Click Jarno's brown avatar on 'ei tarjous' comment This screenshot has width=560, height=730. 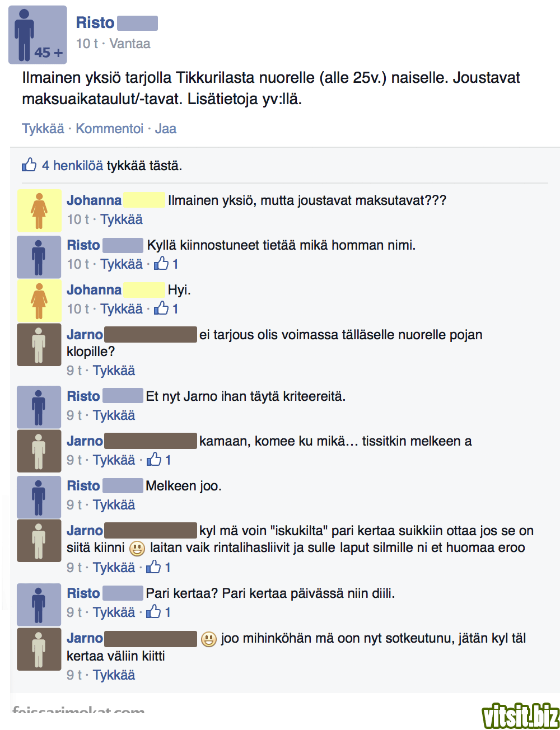pos(39,345)
